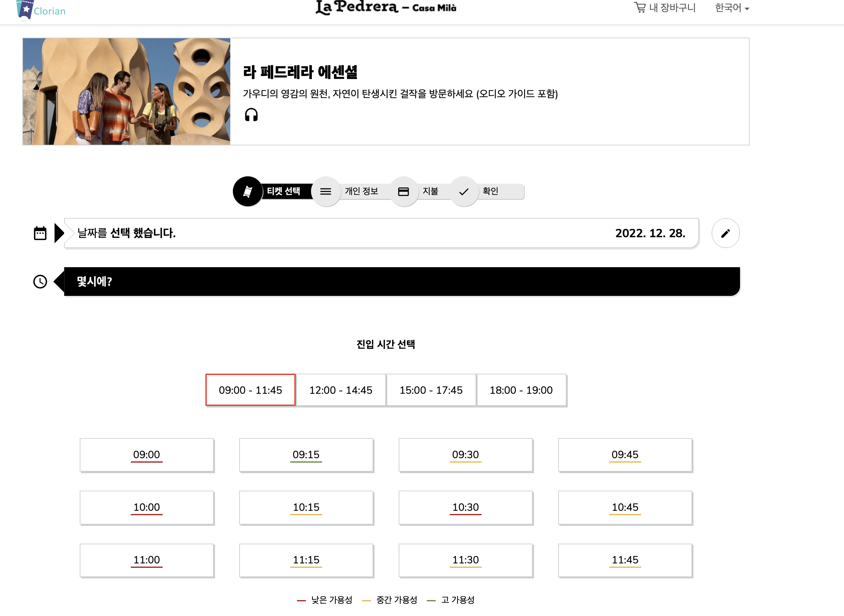Choose the 10:00 entry time
This screenshot has width=844, height=616.
pos(147,507)
